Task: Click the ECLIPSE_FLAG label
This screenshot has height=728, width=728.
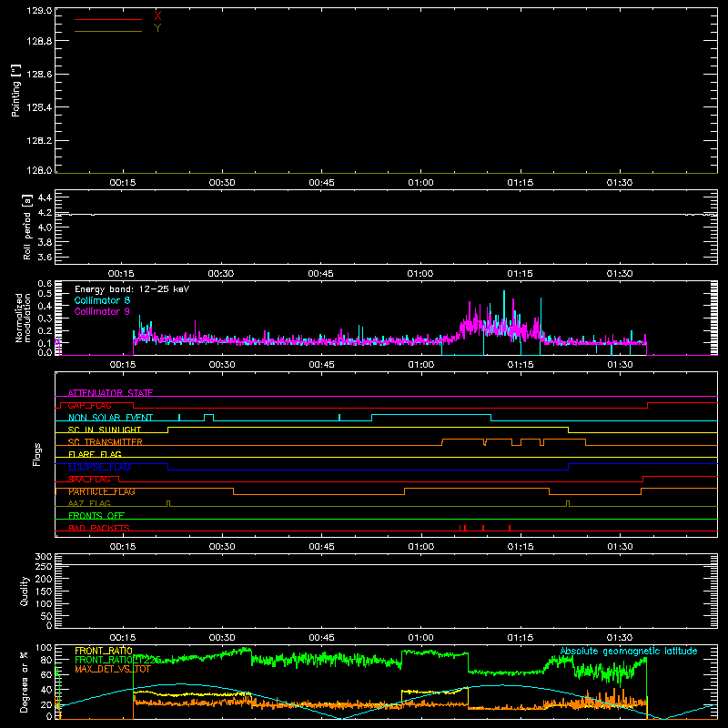Action: tap(99, 467)
